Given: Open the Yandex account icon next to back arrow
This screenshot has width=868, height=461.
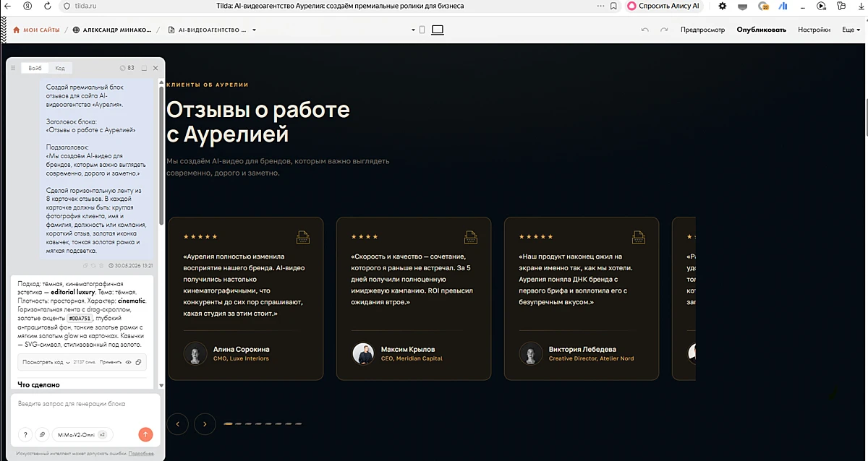Looking at the screenshot, I should 27,6.
